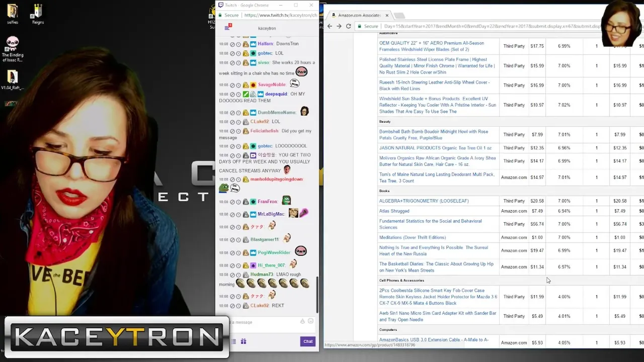The width and height of the screenshot is (644, 362).
Task: Open The Binding of Isaac desktop shortcut
Action: click(x=13, y=49)
